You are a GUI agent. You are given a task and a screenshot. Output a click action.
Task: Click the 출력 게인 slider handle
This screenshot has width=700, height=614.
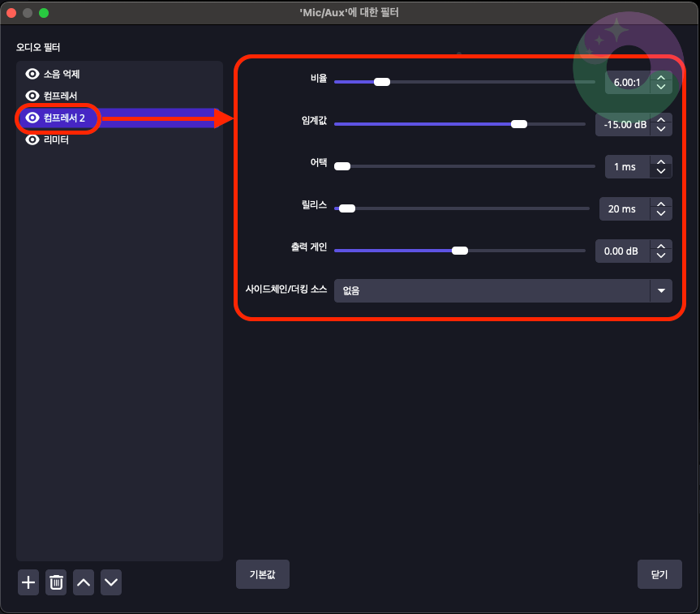(x=460, y=251)
